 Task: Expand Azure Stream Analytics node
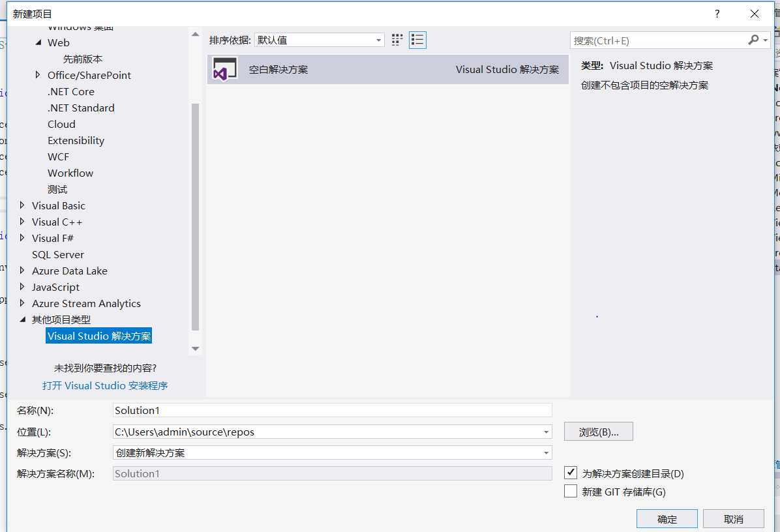click(22, 303)
